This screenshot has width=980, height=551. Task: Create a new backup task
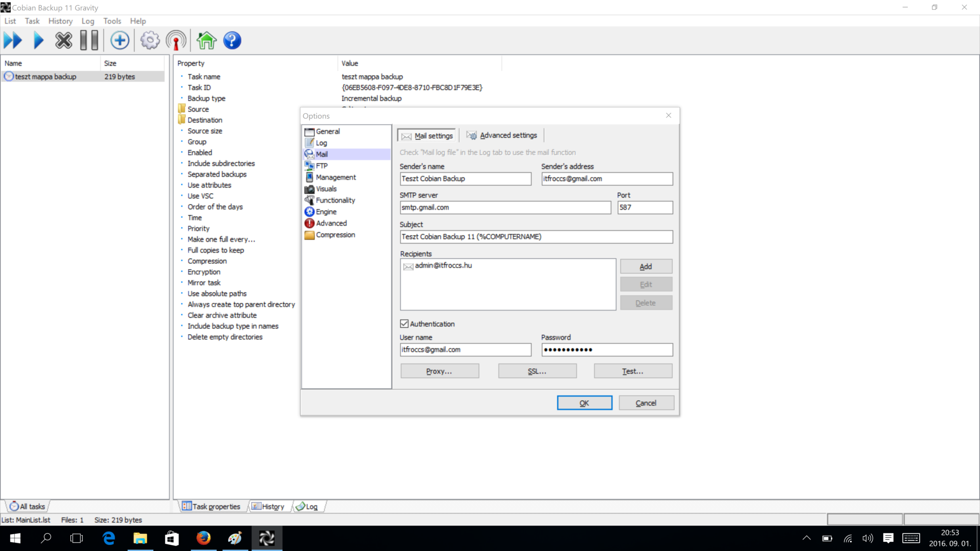pos(120,40)
